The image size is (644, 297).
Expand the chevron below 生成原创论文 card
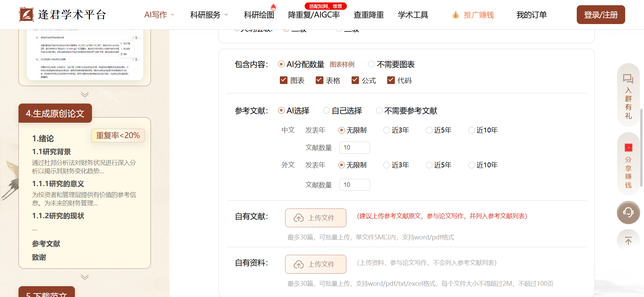[x=85, y=277]
